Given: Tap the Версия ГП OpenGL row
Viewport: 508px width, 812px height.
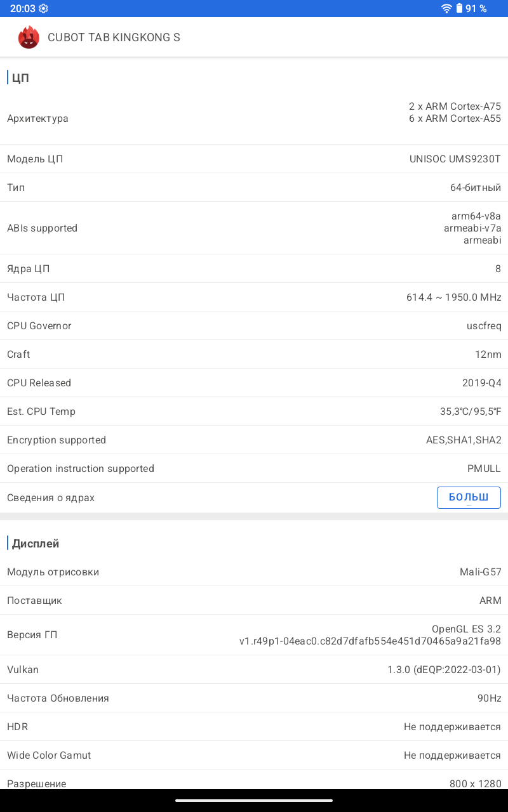Looking at the screenshot, I should [254, 635].
